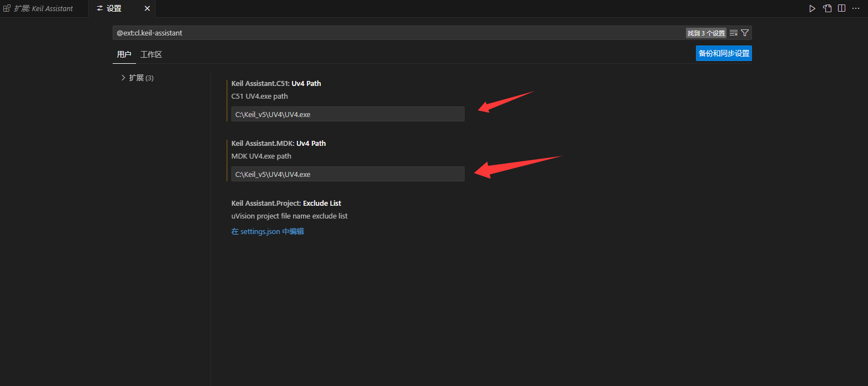Image resolution: width=868 pixels, height=386 pixels.
Task: Click the 'C51 UV4.exe path' description text
Action: coord(260,96)
